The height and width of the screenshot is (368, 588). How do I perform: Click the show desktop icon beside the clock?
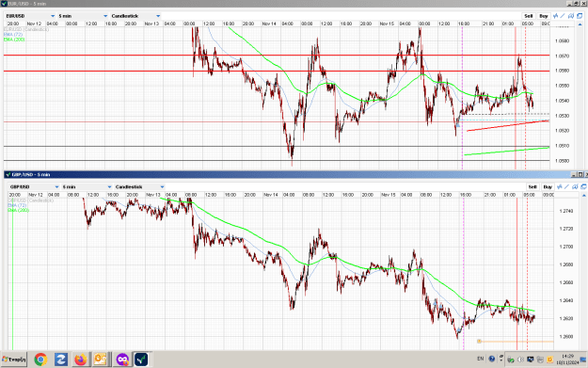click(584, 360)
